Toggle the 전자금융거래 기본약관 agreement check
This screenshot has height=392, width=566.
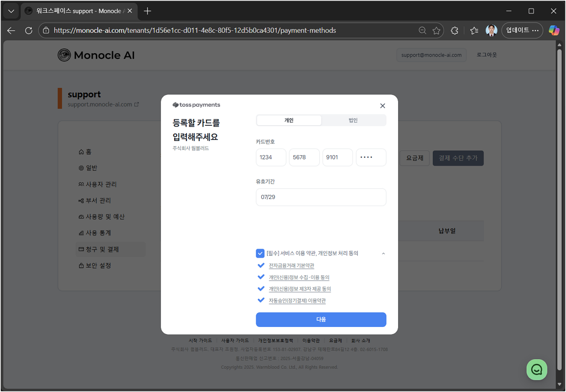[261, 265]
